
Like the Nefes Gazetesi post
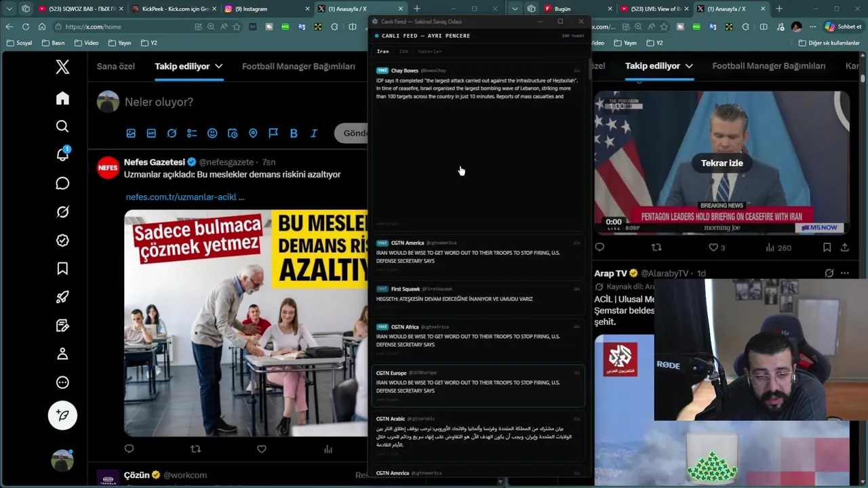coord(262,449)
